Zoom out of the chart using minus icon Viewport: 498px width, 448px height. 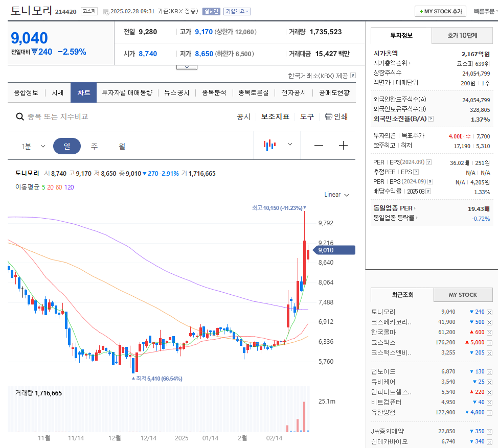point(319,145)
